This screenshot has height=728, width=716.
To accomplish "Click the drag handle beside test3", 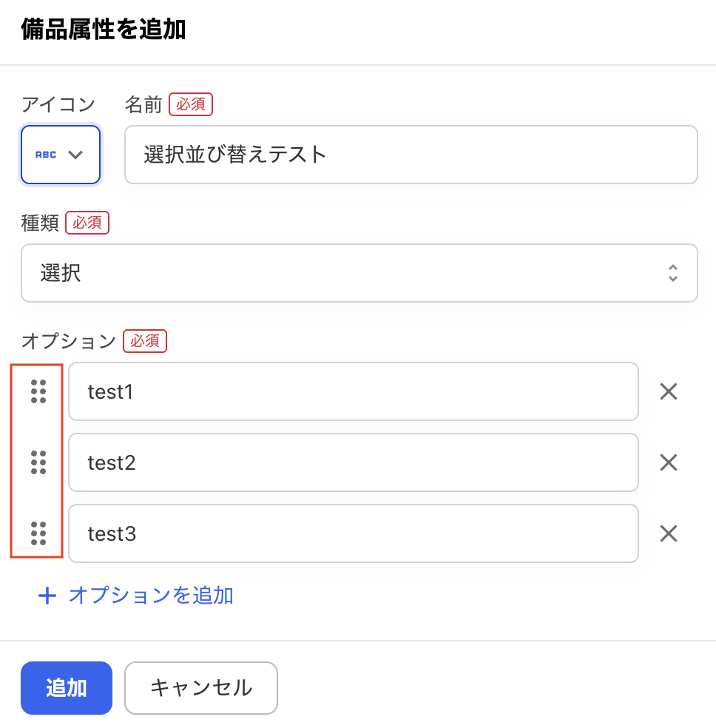I will 38,533.
